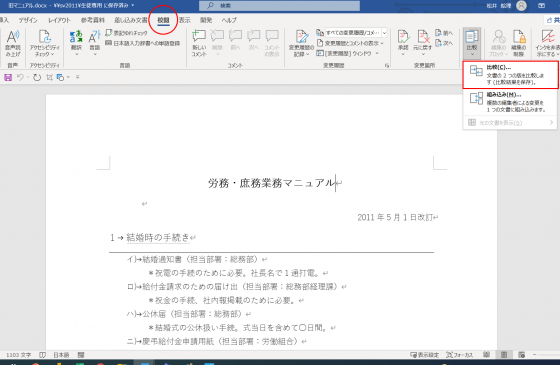Click the 承諾 (Accept) change icon
The width and height of the screenshot is (560, 365).
click(x=403, y=36)
